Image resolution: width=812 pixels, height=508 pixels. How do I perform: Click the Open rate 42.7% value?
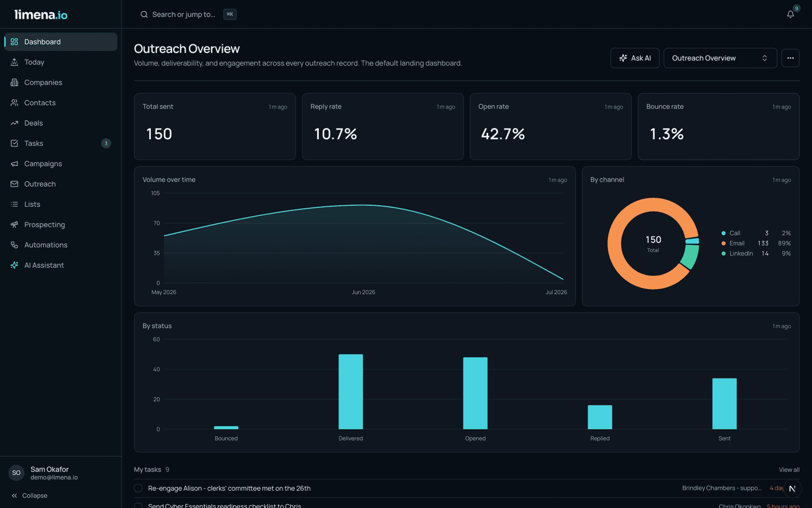(503, 134)
